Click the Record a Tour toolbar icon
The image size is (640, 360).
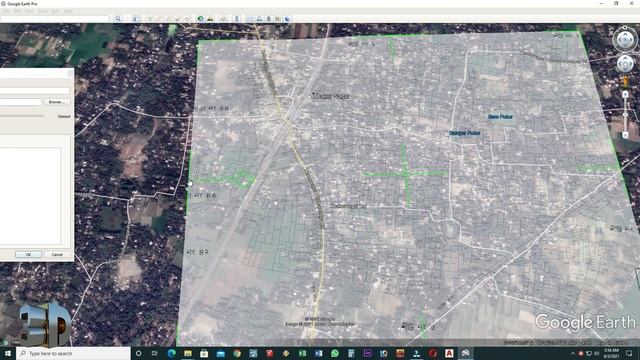(x=187, y=19)
